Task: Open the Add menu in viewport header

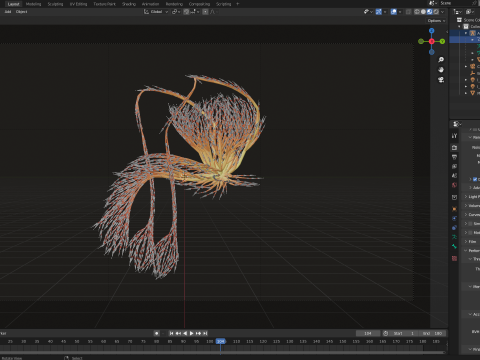Action: coord(8,12)
